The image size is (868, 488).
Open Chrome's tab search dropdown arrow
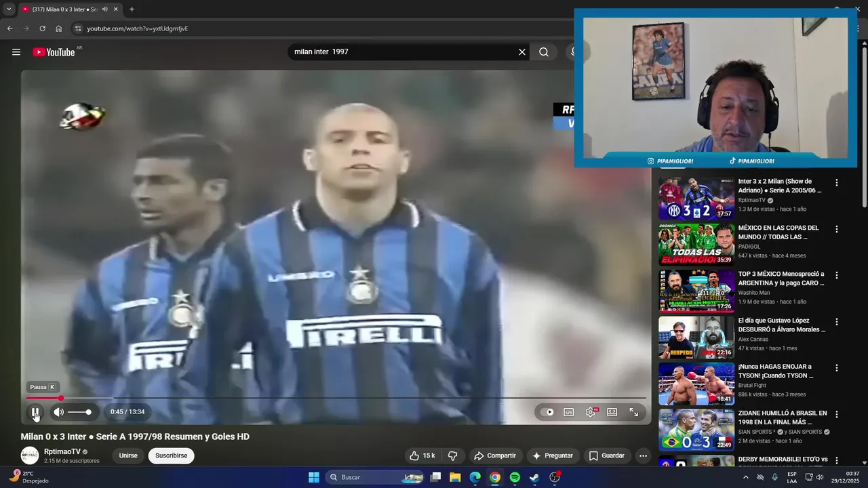pyautogui.click(x=9, y=9)
